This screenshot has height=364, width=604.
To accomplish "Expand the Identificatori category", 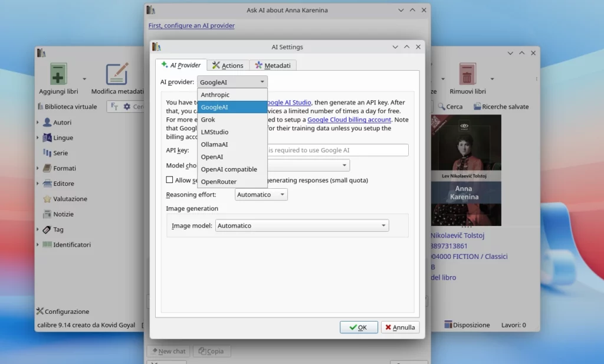I will pos(38,245).
